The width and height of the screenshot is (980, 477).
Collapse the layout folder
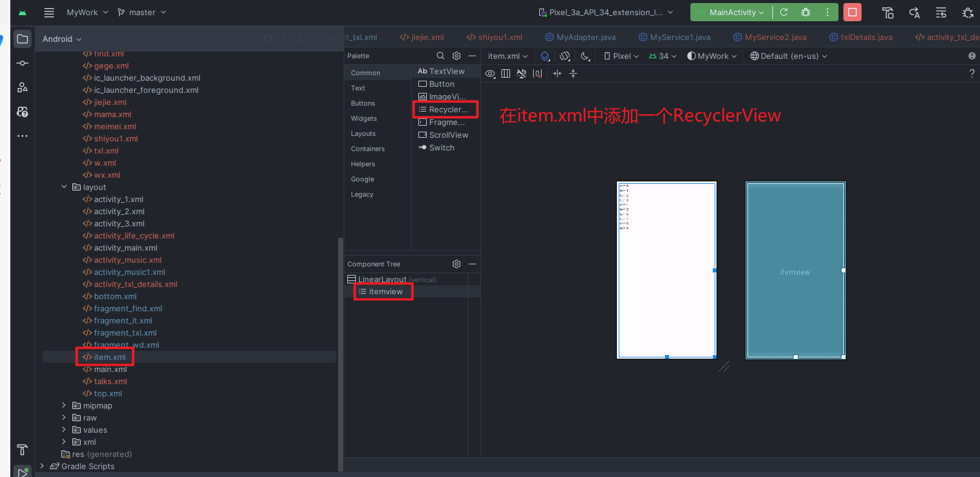(64, 187)
